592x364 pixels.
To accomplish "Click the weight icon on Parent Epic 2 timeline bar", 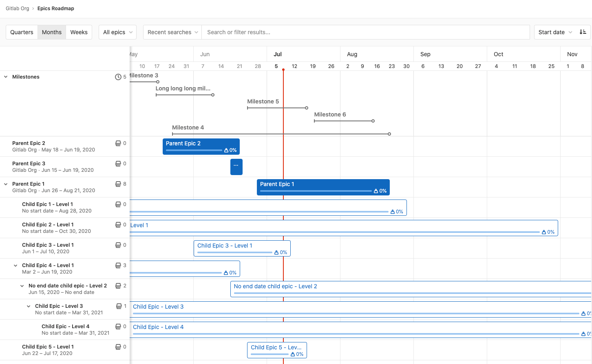I will 226,150.
